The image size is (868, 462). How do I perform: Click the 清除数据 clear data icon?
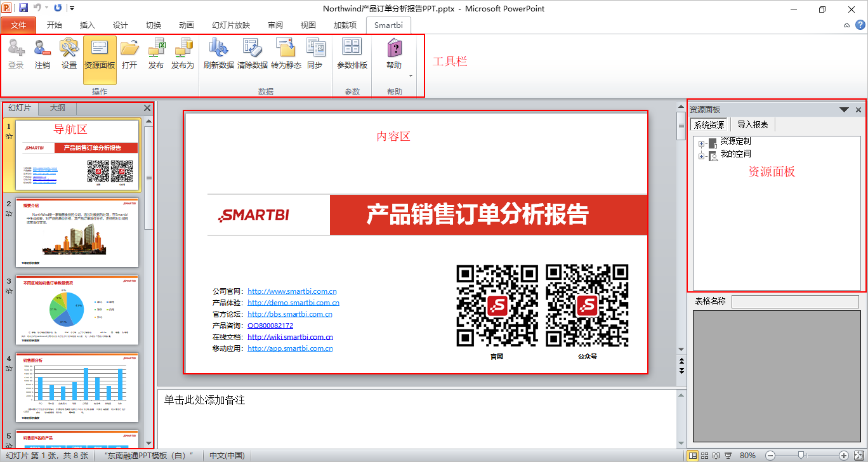pyautogui.click(x=253, y=48)
